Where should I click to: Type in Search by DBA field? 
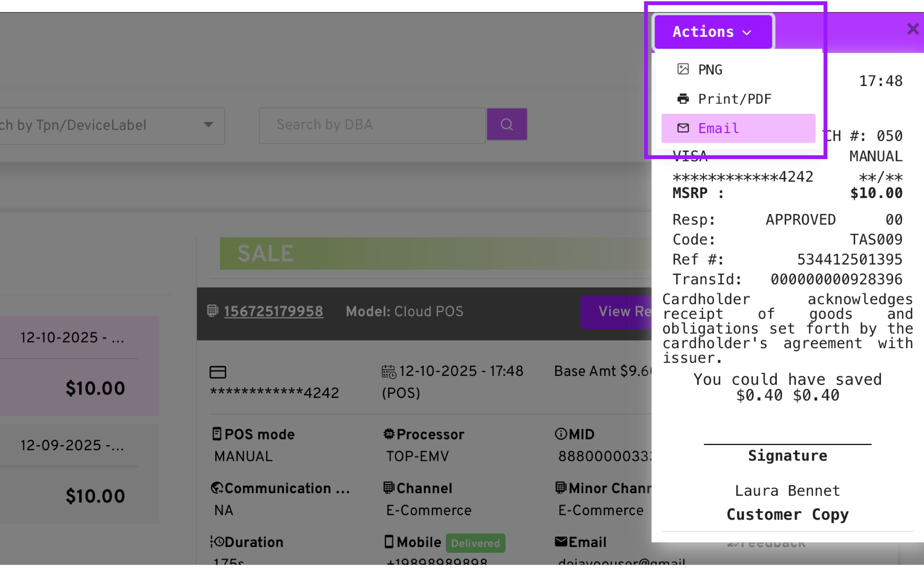tap(372, 125)
